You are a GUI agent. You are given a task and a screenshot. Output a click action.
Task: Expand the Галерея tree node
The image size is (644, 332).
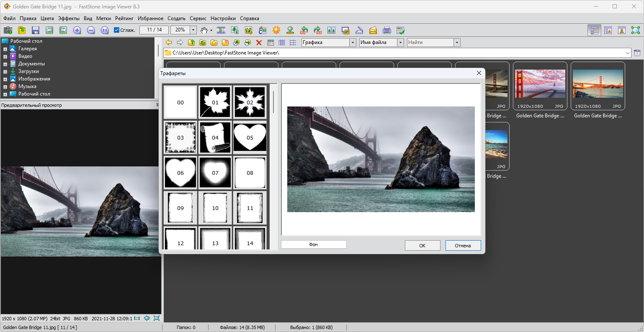(5, 49)
